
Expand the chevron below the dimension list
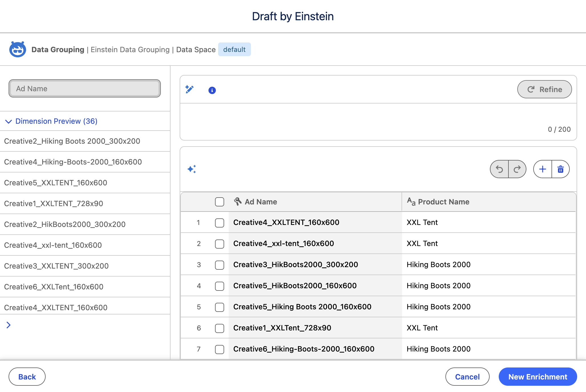click(x=9, y=325)
